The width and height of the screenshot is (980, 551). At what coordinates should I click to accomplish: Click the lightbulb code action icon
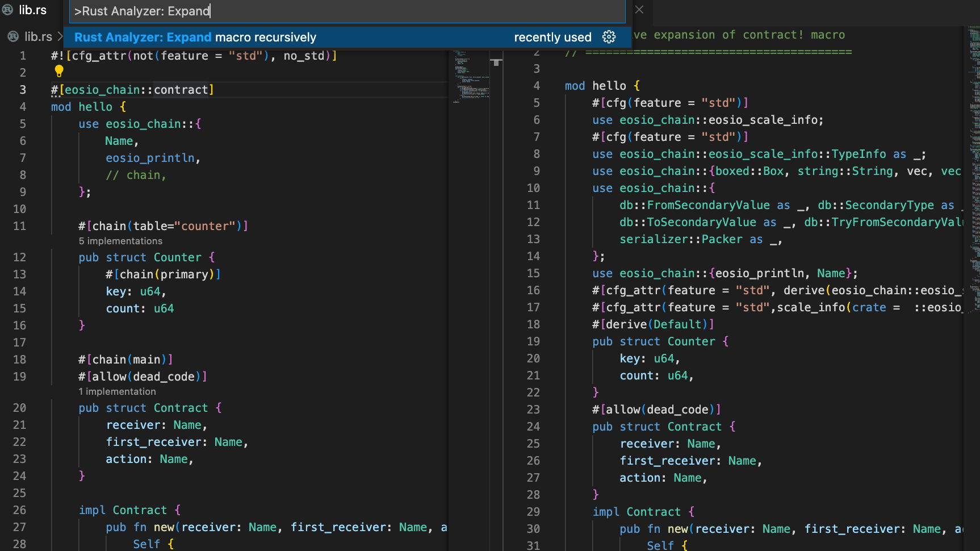(59, 71)
